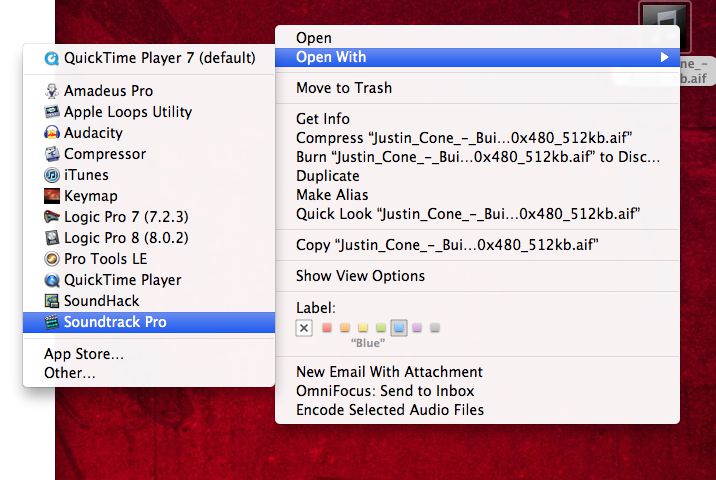The image size is (716, 480).
Task: Click the Soundtrack Pro clapperboard icon
Action: point(52,322)
